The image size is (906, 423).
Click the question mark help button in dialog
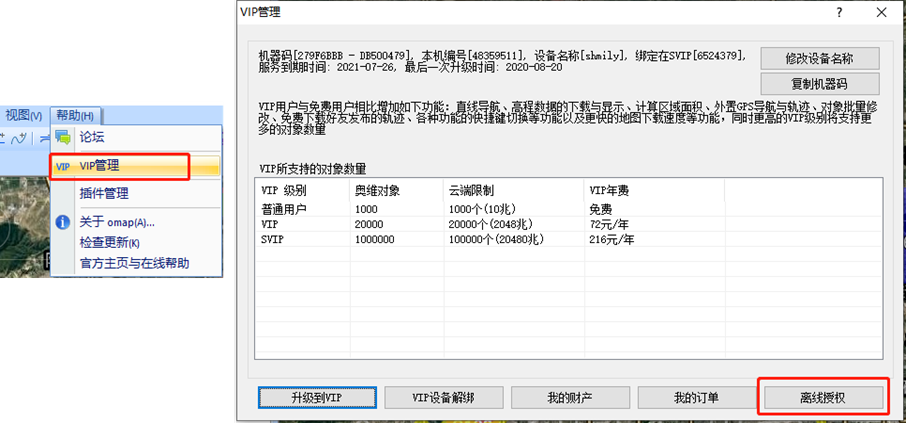coord(838,12)
